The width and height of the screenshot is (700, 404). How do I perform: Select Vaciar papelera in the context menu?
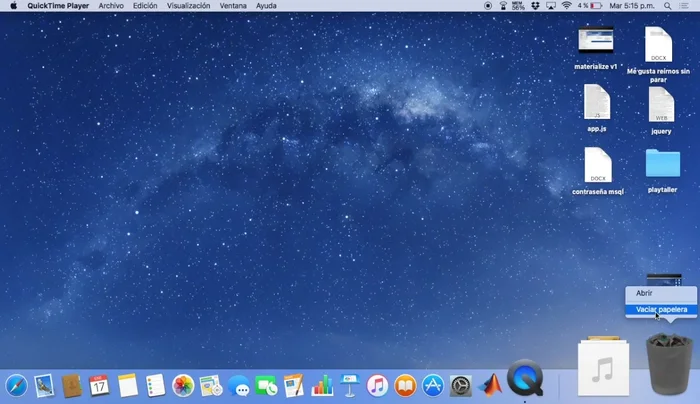click(660, 310)
